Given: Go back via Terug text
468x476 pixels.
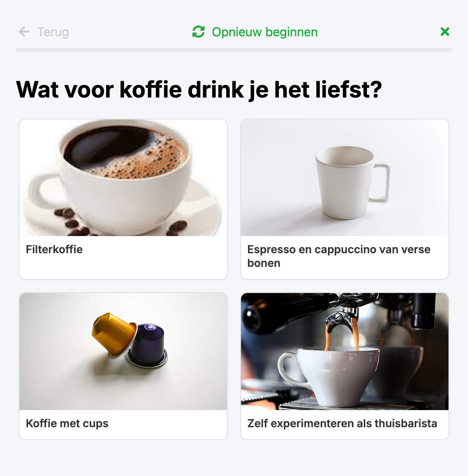Looking at the screenshot, I should point(53,32).
